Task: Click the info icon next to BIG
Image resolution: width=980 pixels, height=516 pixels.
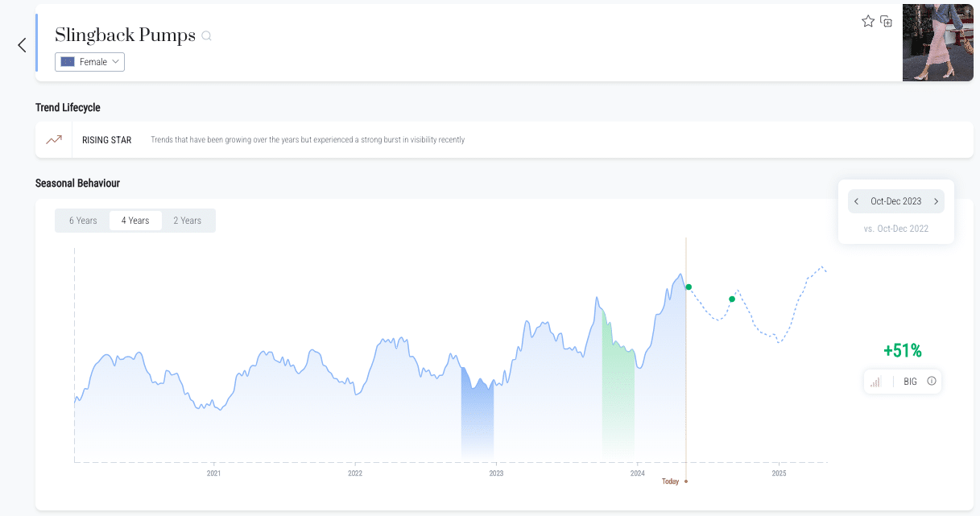Action: 932,382
